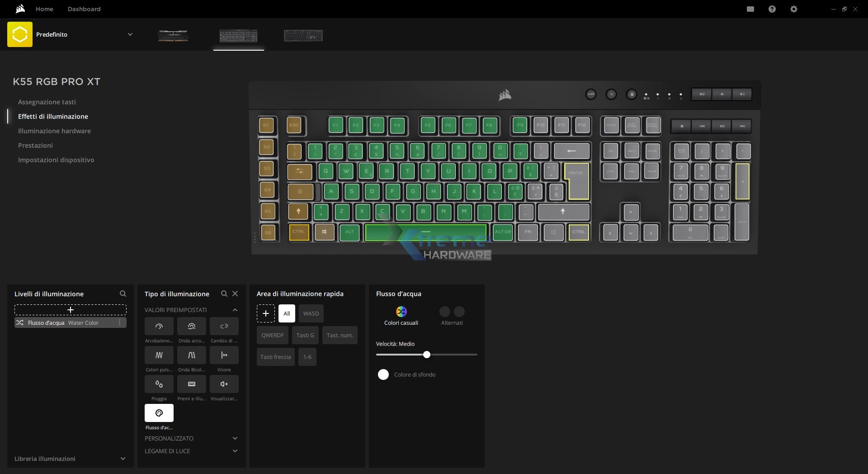Select the K55 keyboard device thumbnail
Screen dimensions: 868x474
[238, 36]
